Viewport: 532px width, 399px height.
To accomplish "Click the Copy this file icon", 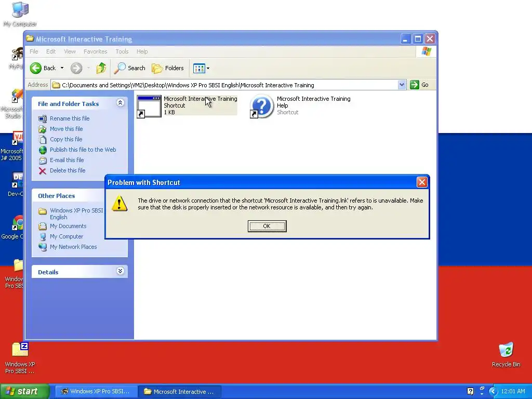I will [x=43, y=139].
